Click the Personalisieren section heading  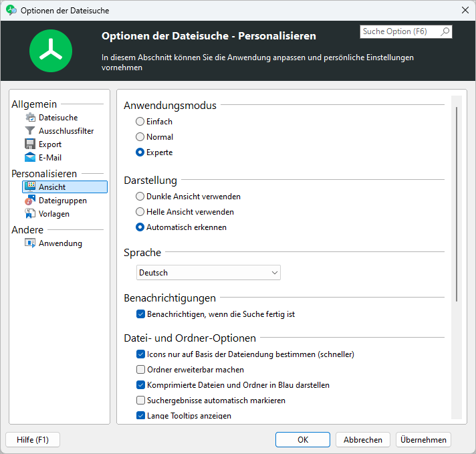44,174
